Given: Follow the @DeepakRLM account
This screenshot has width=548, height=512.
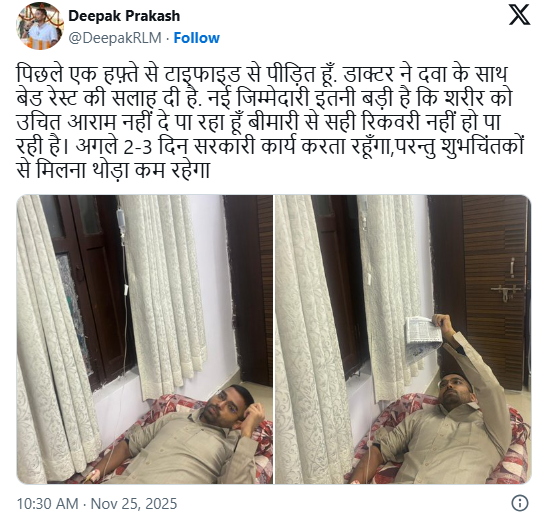Looking at the screenshot, I should [196, 38].
